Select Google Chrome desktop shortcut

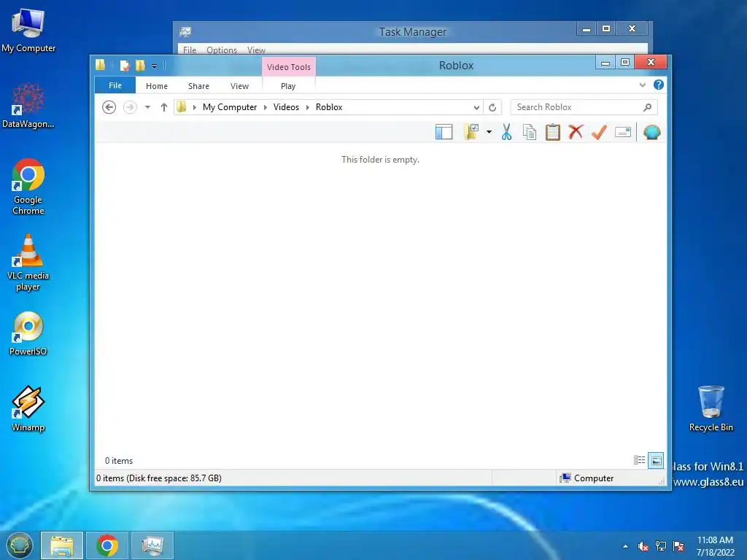(28, 187)
